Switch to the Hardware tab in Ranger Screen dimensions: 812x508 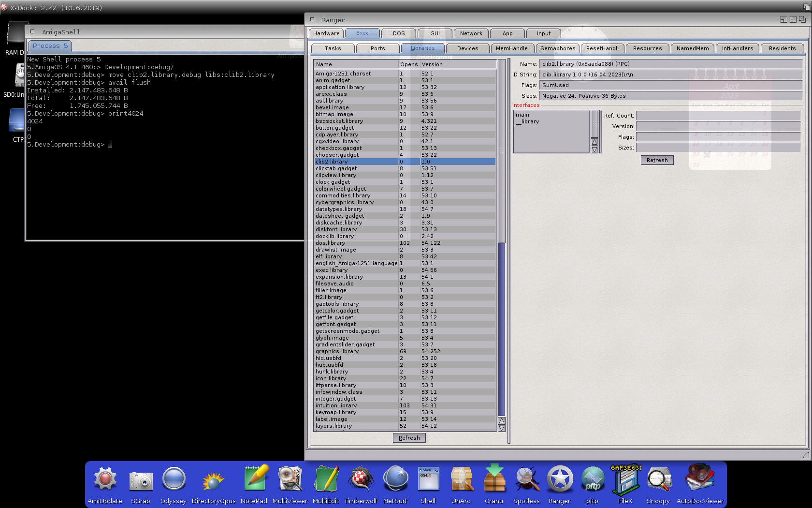[326, 33]
